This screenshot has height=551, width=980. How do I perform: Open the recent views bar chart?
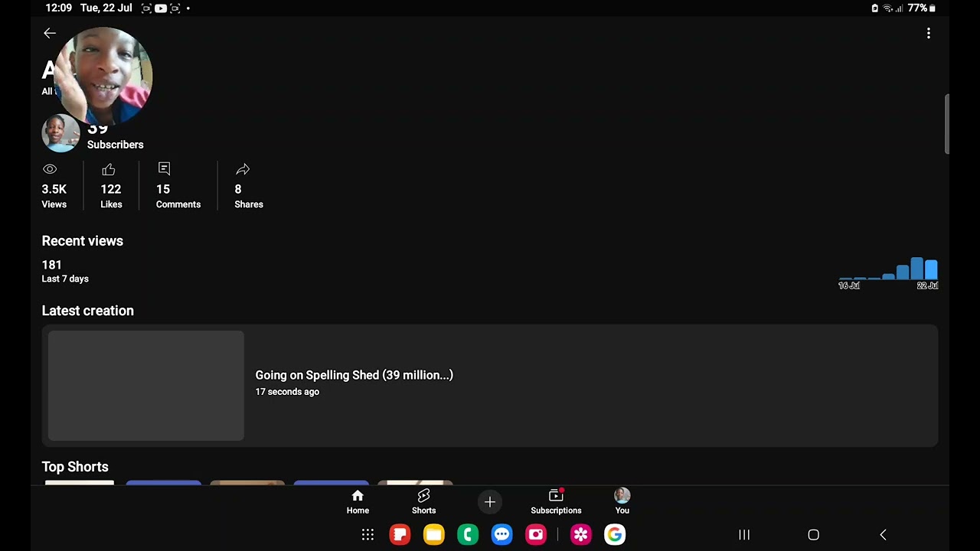[888, 269]
